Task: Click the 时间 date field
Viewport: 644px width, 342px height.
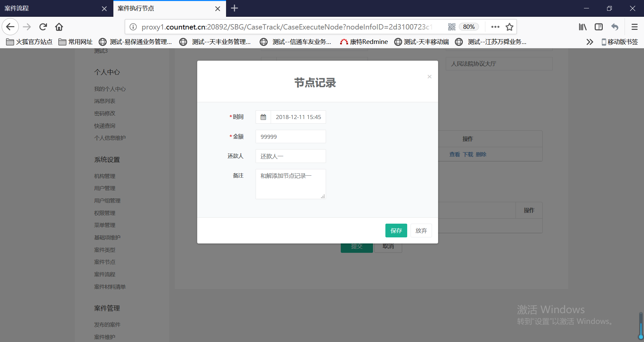Action: 298,117
